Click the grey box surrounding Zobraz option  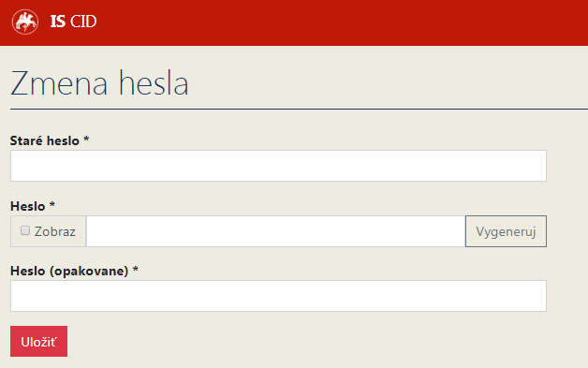49,231
